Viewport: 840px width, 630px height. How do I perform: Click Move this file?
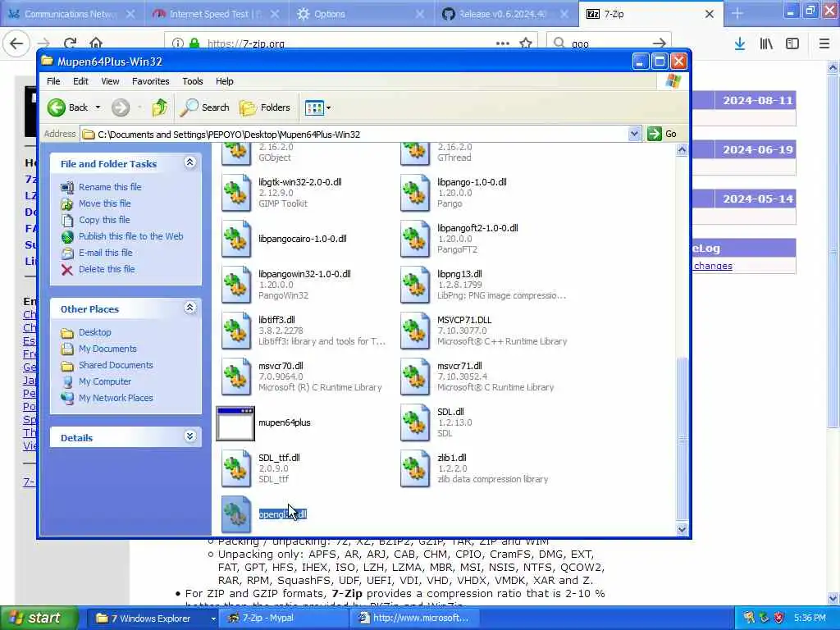[104, 203]
